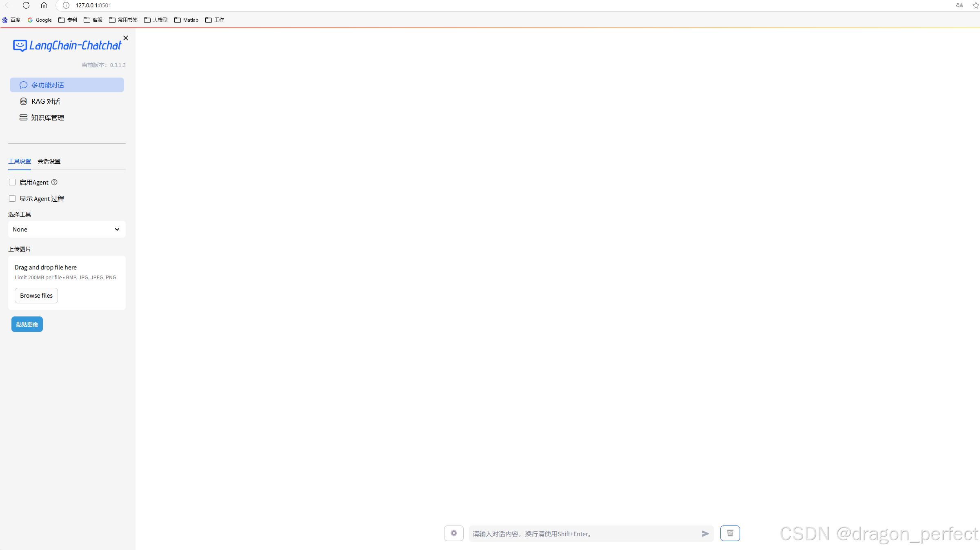Viewport: 980px width, 550px height.
Task: Close the sidebar with the X icon
Action: coord(126,38)
